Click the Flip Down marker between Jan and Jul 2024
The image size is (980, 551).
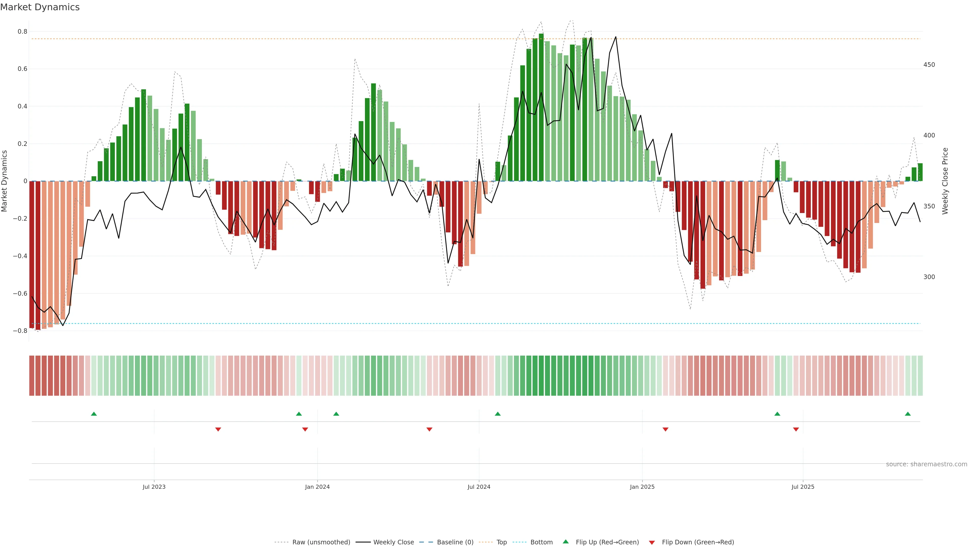pos(430,429)
